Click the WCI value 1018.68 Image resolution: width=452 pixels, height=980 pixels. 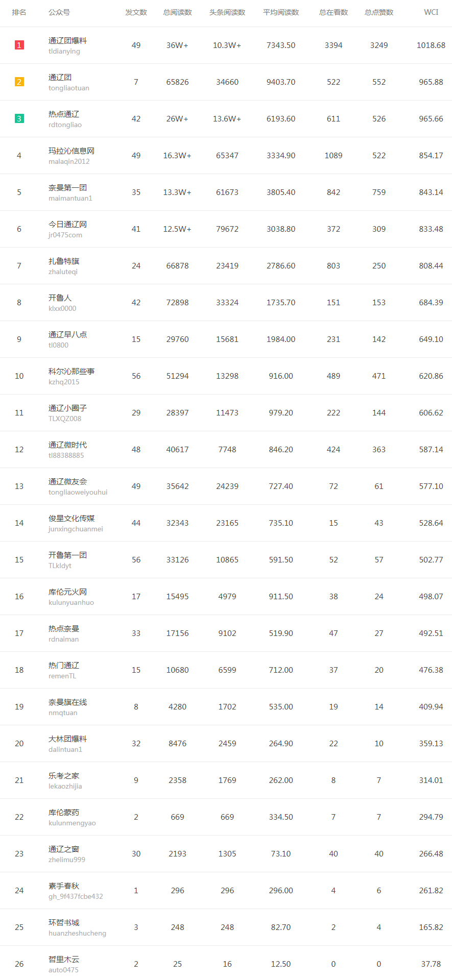(x=431, y=45)
